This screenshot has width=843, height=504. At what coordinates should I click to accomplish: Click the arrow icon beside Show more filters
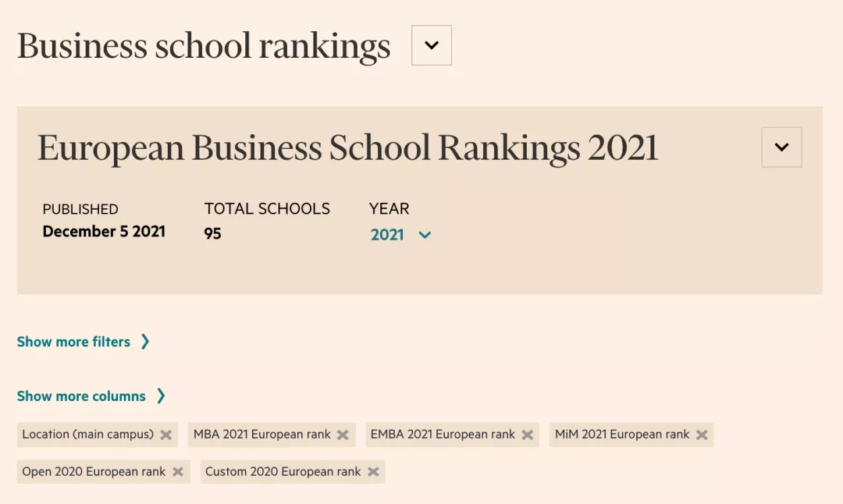(145, 341)
